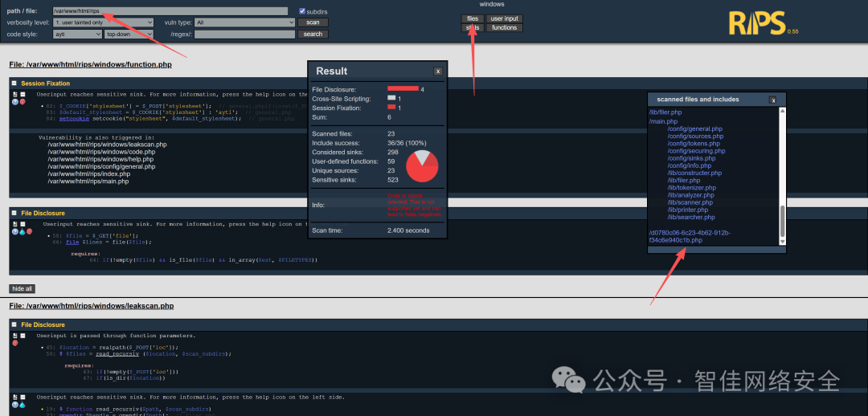Click the search button
The width and height of the screenshot is (868, 416).
[x=313, y=35]
